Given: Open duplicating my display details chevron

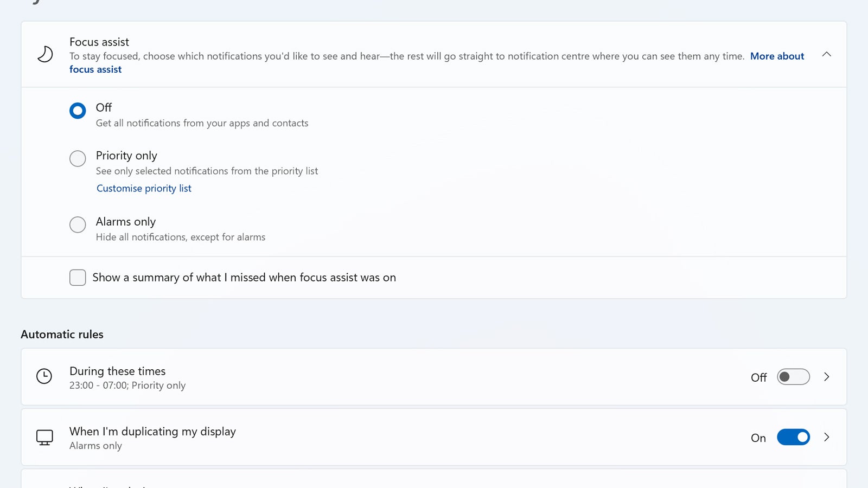Looking at the screenshot, I should 827,437.
